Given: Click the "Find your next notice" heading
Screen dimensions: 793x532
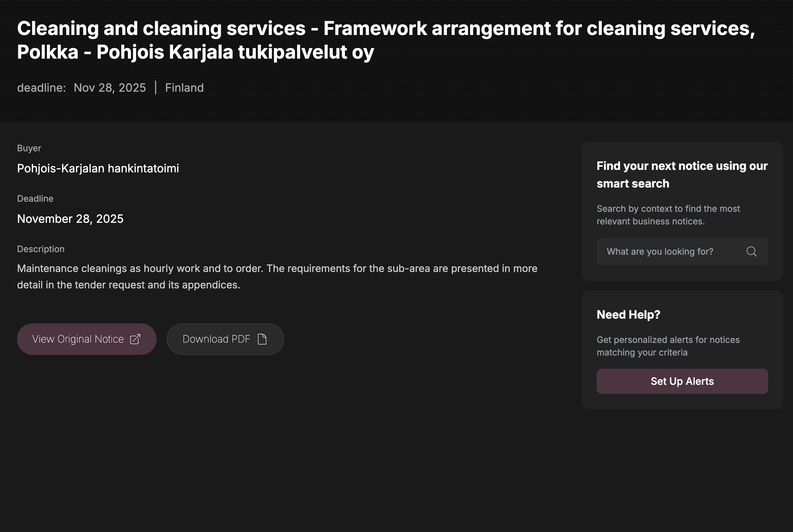Looking at the screenshot, I should pyautogui.click(x=682, y=175).
